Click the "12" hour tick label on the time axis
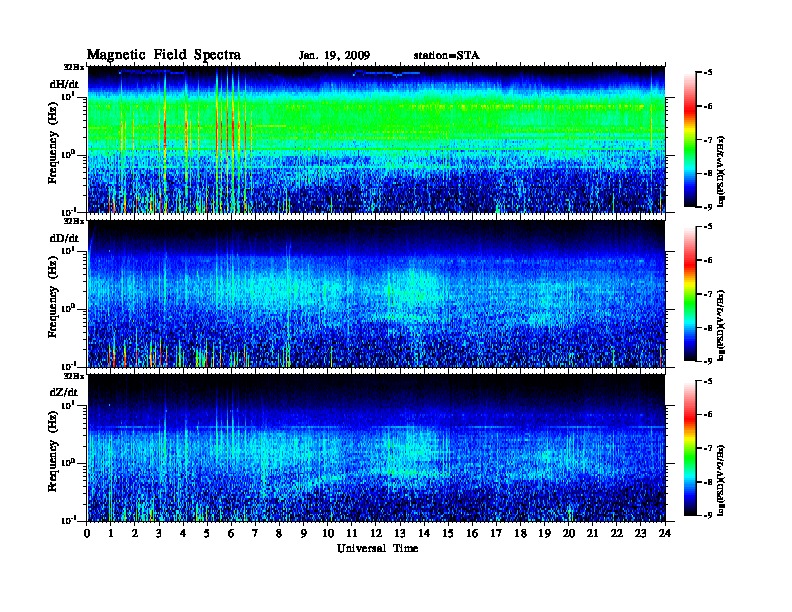 click(376, 534)
